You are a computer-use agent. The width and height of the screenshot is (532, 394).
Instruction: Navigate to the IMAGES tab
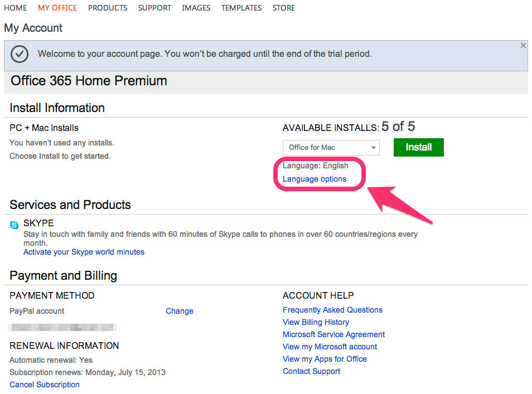(196, 8)
